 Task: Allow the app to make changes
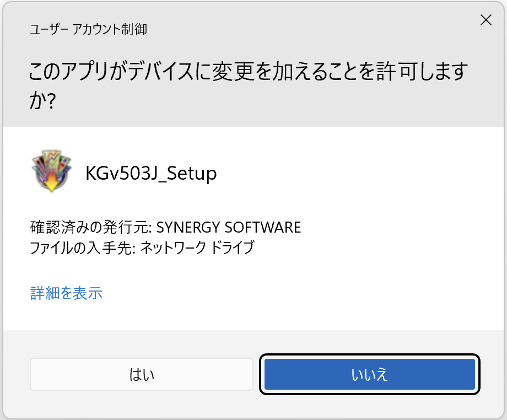(141, 375)
